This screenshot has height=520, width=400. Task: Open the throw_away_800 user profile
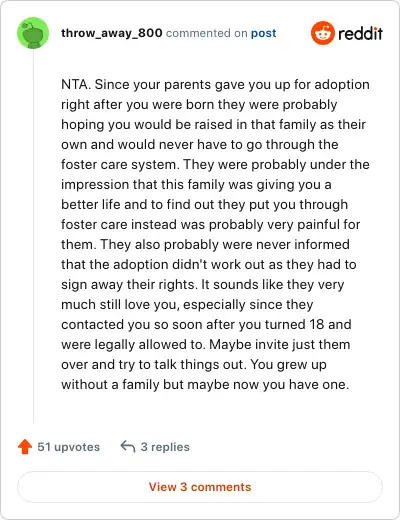112,33
